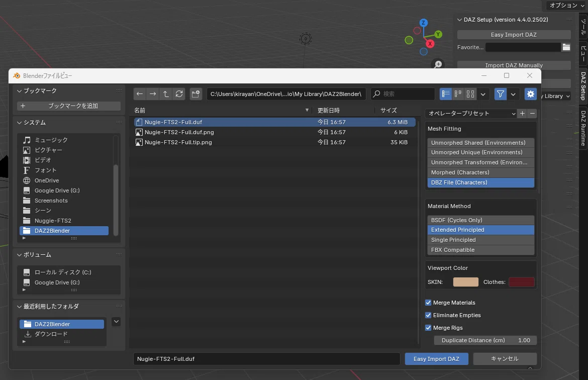Open ミュージック system folder
588x380 pixels.
64,140
